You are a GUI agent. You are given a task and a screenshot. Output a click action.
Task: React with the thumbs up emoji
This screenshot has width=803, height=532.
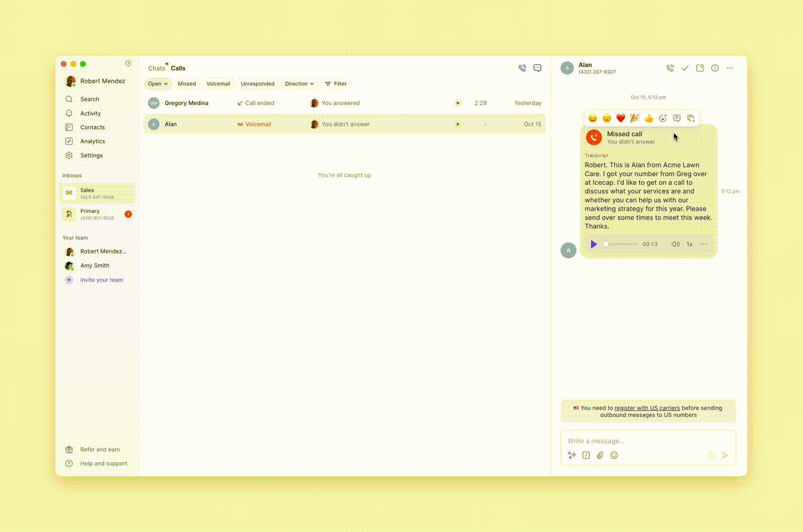649,118
